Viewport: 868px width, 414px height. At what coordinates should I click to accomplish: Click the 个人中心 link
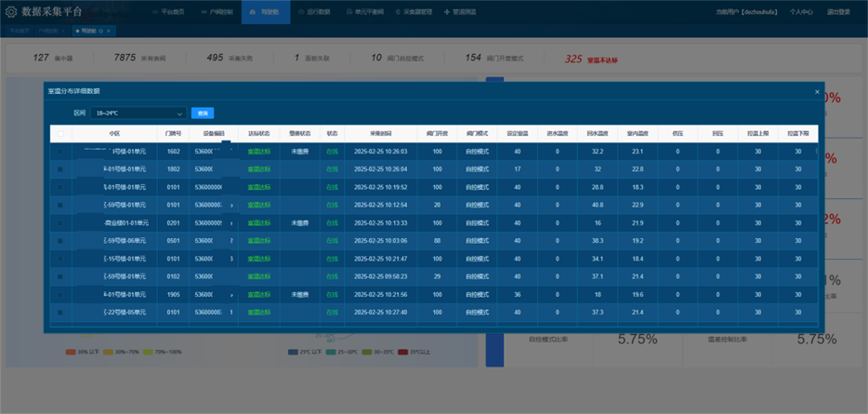tap(801, 12)
